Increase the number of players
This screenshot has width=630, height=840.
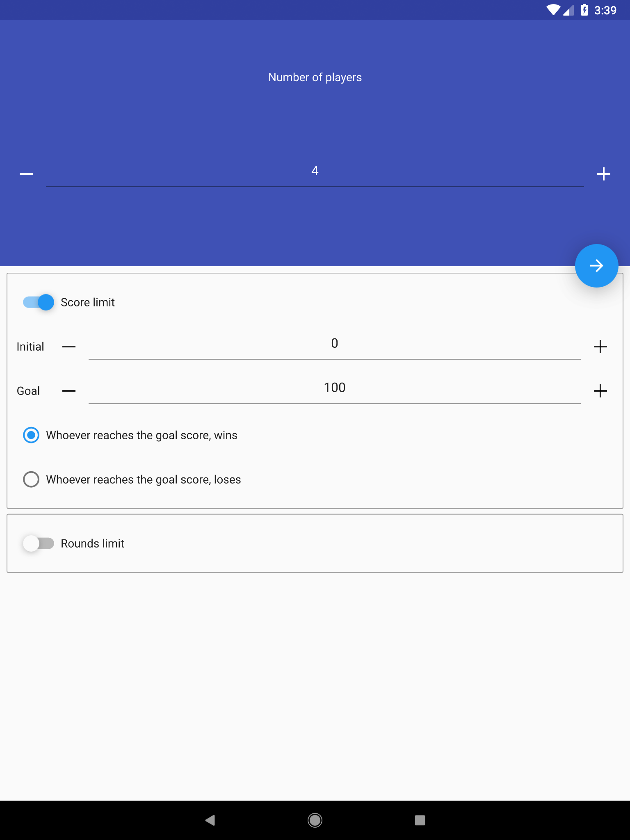[603, 174]
